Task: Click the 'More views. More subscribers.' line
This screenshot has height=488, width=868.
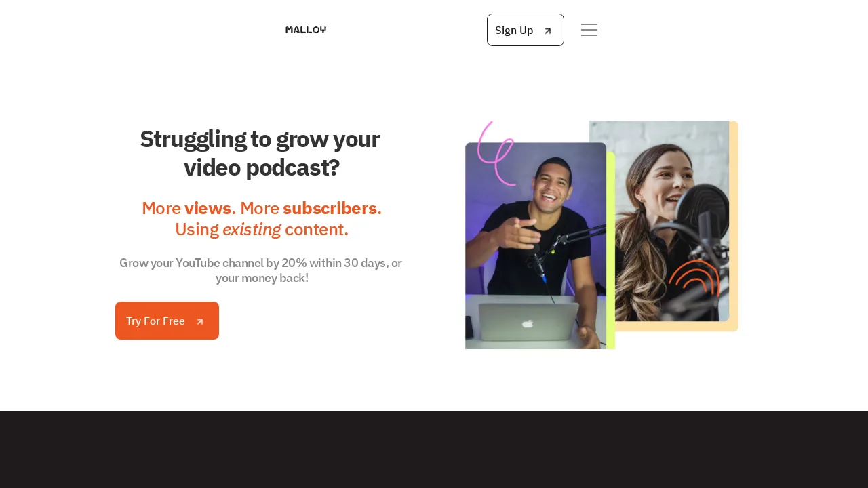Action: [262, 208]
